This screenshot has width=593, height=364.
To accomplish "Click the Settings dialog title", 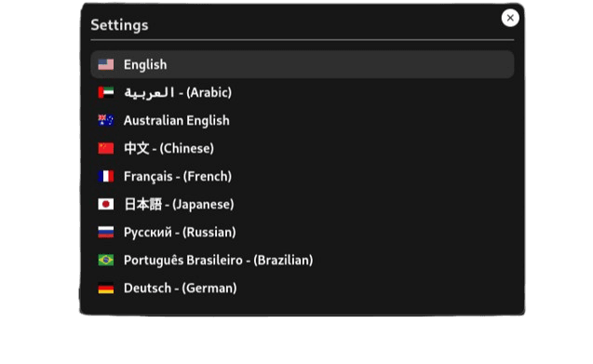I will pyautogui.click(x=119, y=25).
